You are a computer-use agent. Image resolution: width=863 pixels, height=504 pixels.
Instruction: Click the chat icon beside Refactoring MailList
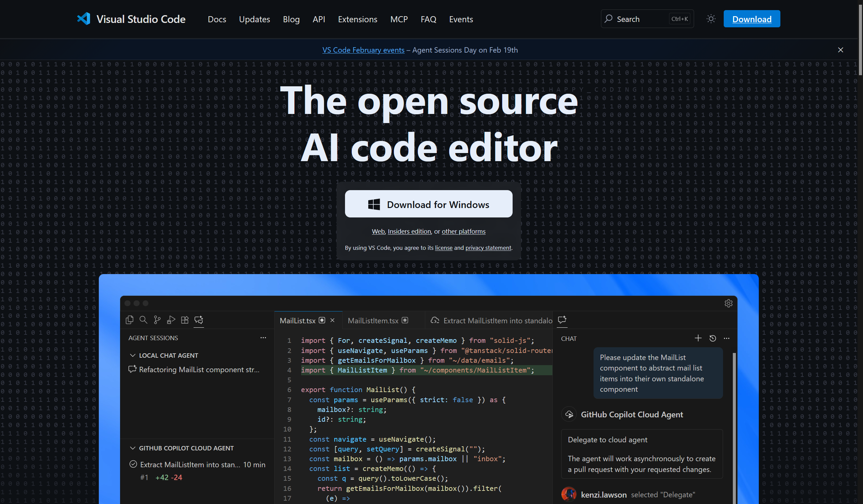click(132, 369)
